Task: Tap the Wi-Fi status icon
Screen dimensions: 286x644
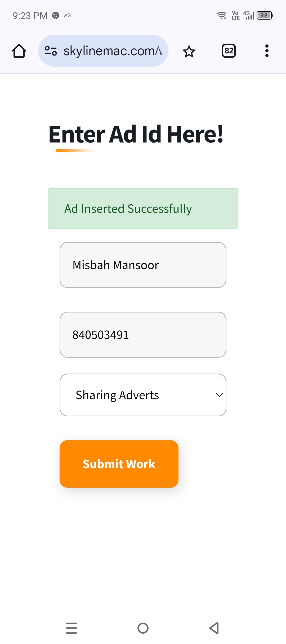Action: pos(222,15)
